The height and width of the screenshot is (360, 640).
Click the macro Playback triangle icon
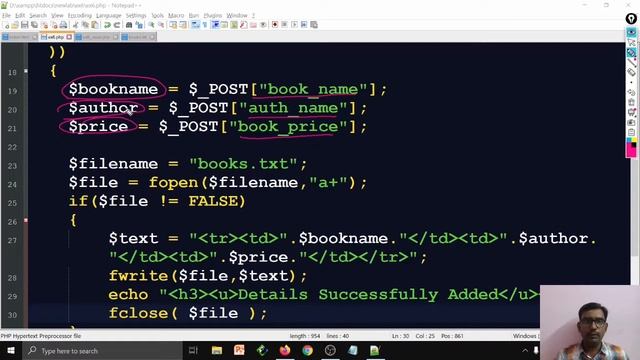[294, 25]
